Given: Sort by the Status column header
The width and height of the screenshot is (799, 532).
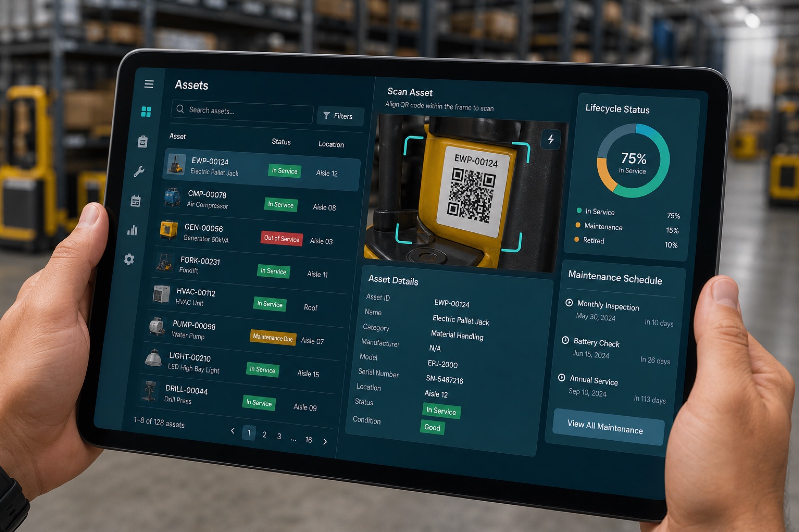Looking at the screenshot, I should coord(281,142).
